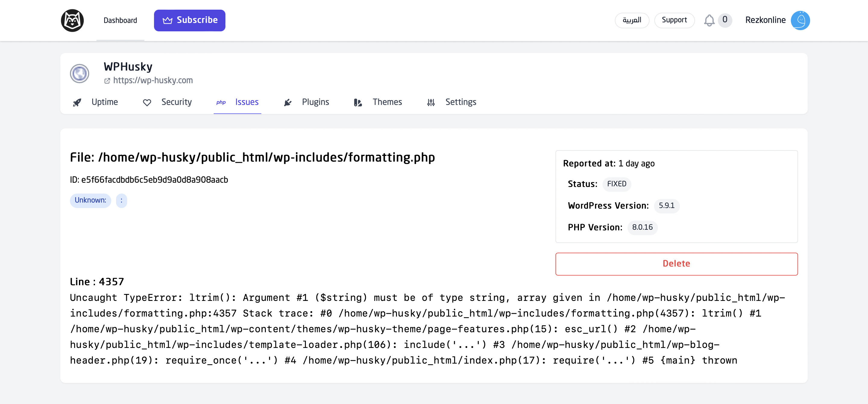Screen dimensions: 868x404
Task: Click the Reported at 1 day ago text
Action: tap(609, 163)
